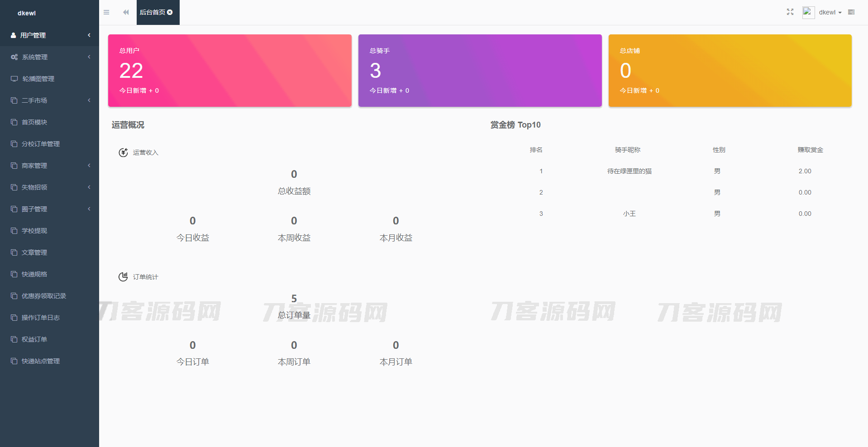Expand the 用户管理 sidebar menu

49,35
